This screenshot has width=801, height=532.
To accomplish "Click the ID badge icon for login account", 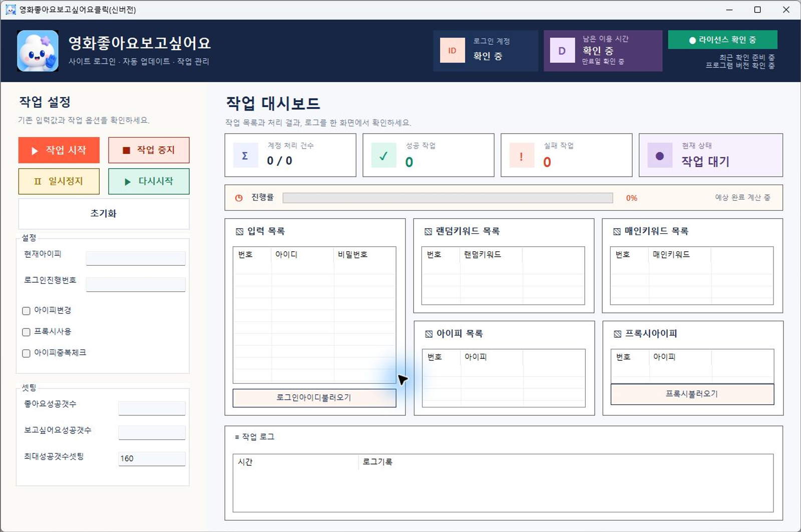I will point(452,51).
